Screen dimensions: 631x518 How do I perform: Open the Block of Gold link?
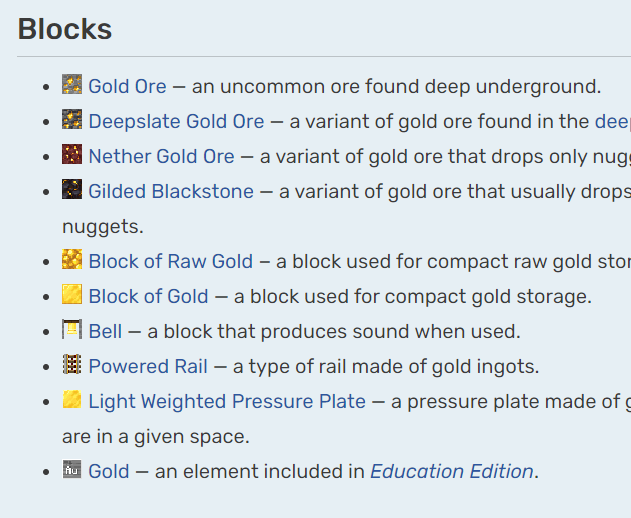[148, 297]
